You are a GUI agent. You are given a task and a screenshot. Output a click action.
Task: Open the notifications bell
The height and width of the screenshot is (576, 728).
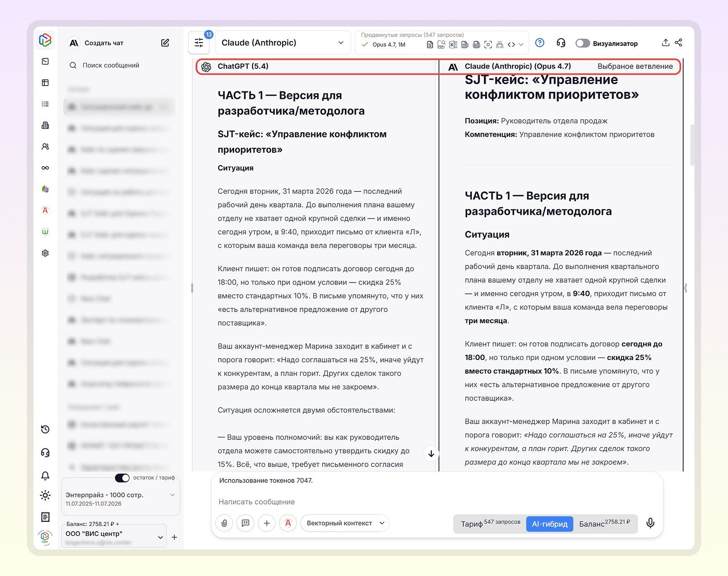click(x=45, y=476)
